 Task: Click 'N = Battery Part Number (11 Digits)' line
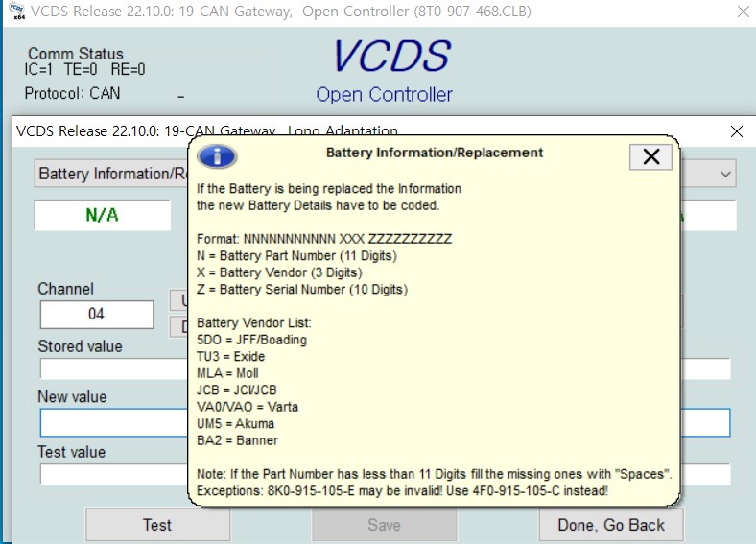click(296, 255)
